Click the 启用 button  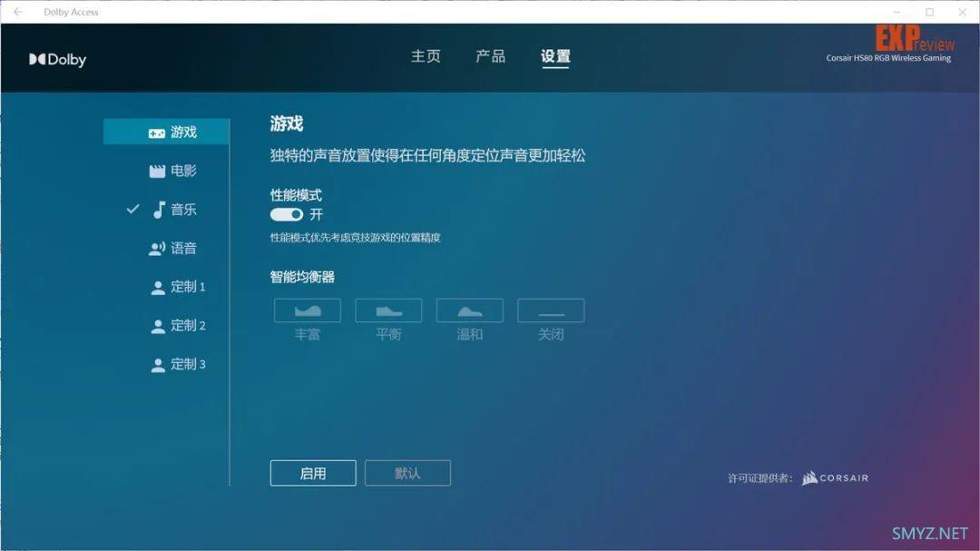click(x=313, y=474)
